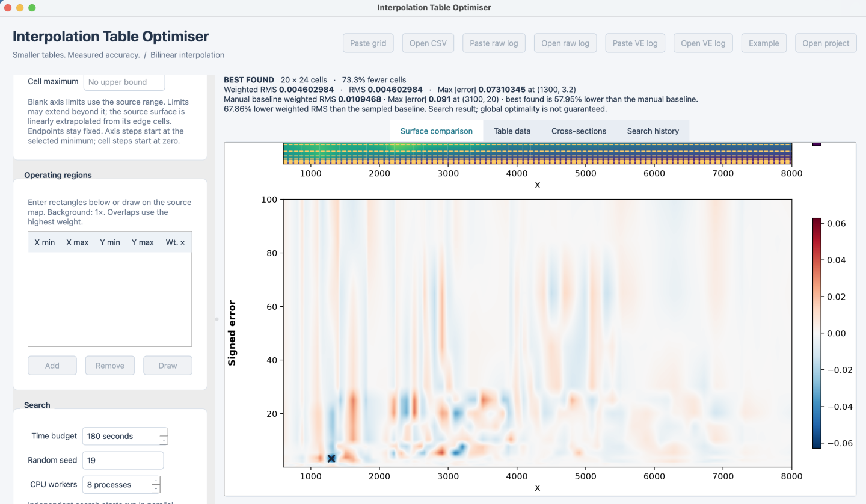This screenshot has height=504, width=866.
Task: Click the "Operating regions" section heading
Action: 58,175
